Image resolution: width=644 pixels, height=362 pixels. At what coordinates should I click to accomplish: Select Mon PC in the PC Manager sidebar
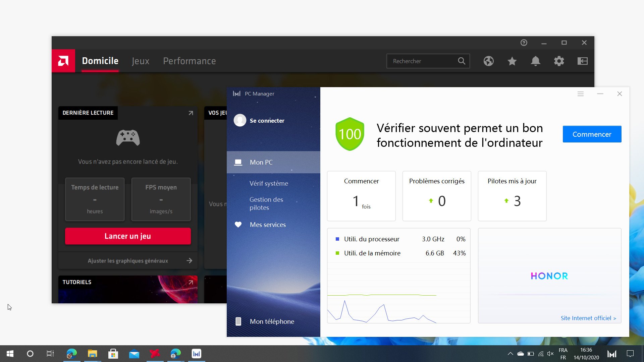click(x=261, y=162)
